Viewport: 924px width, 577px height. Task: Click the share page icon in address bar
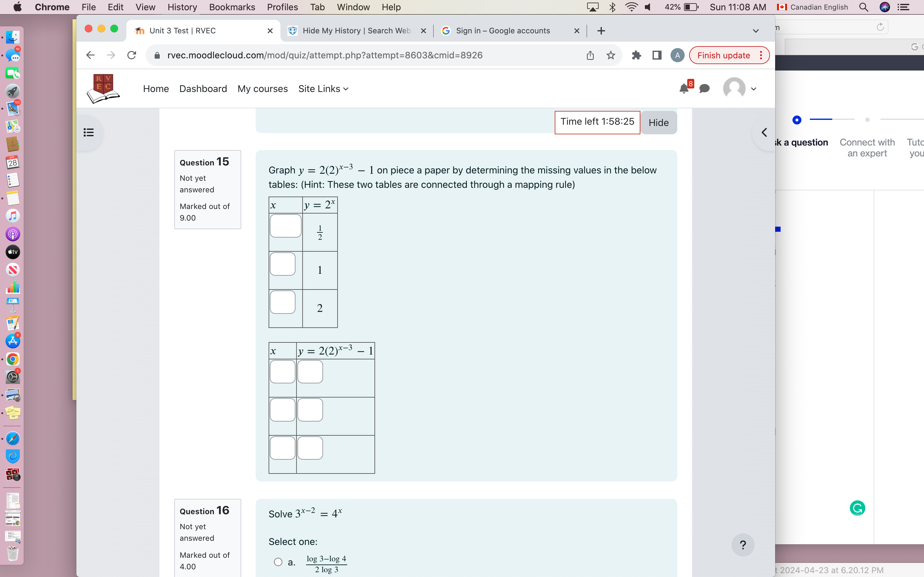(x=590, y=55)
